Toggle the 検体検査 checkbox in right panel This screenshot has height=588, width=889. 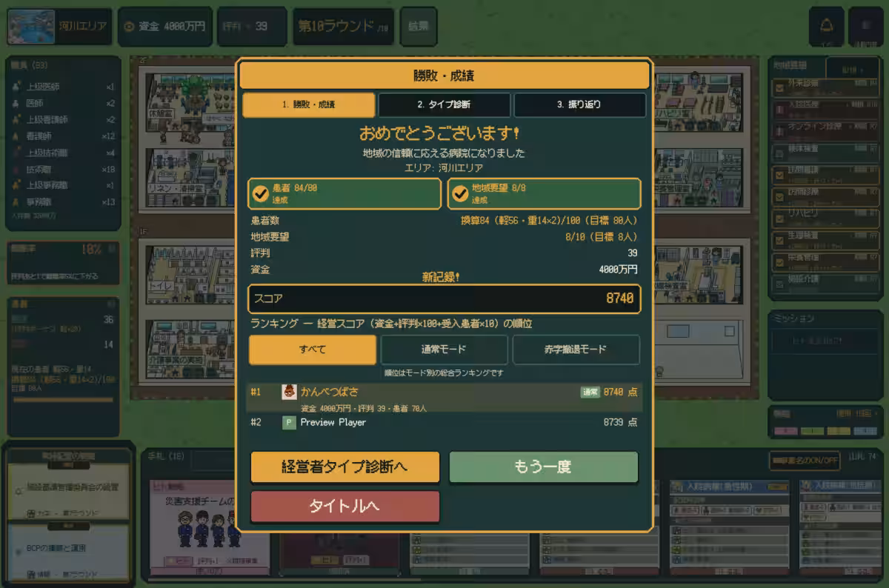click(x=779, y=153)
